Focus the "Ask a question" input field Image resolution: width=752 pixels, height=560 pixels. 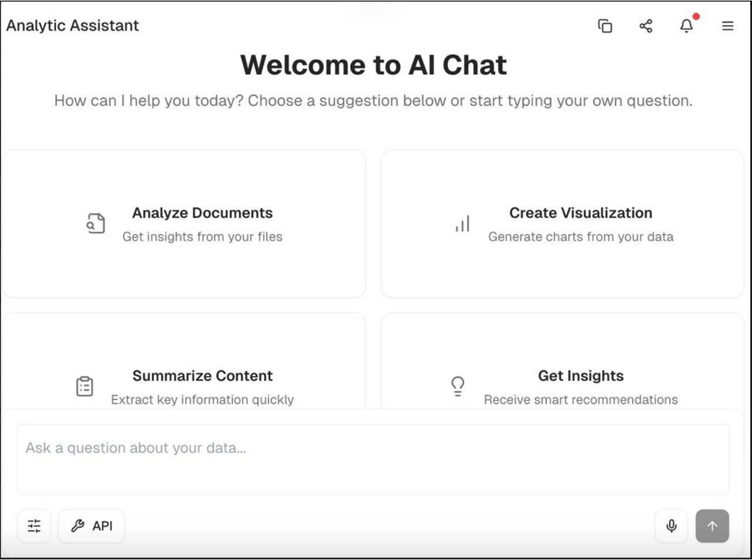tap(373, 458)
